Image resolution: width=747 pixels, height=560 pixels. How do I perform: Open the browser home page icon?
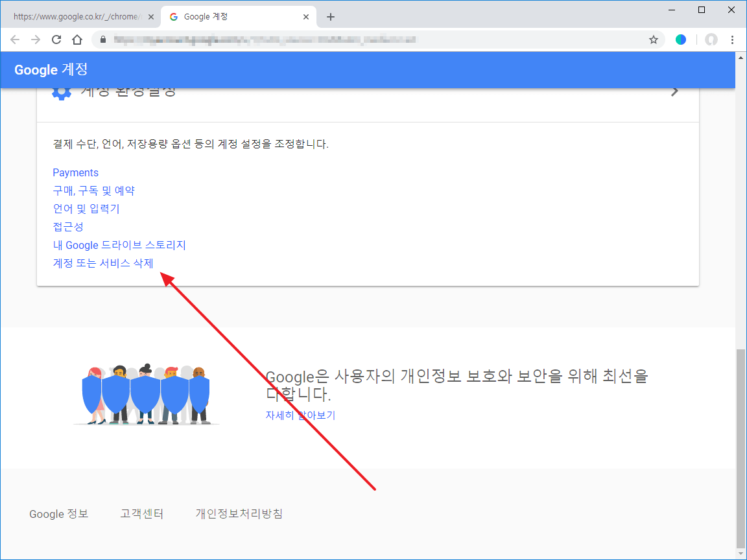(x=77, y=40)
